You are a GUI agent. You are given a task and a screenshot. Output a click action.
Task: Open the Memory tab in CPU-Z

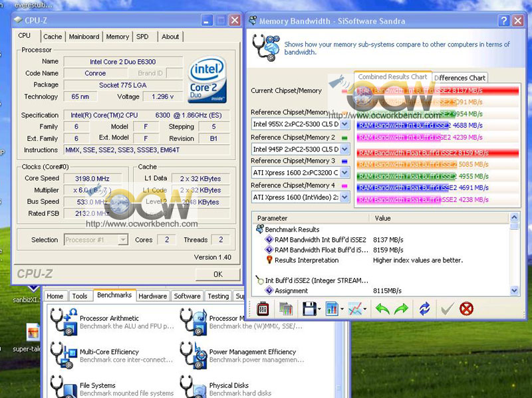pyautogui.click(x=118, y=37)
